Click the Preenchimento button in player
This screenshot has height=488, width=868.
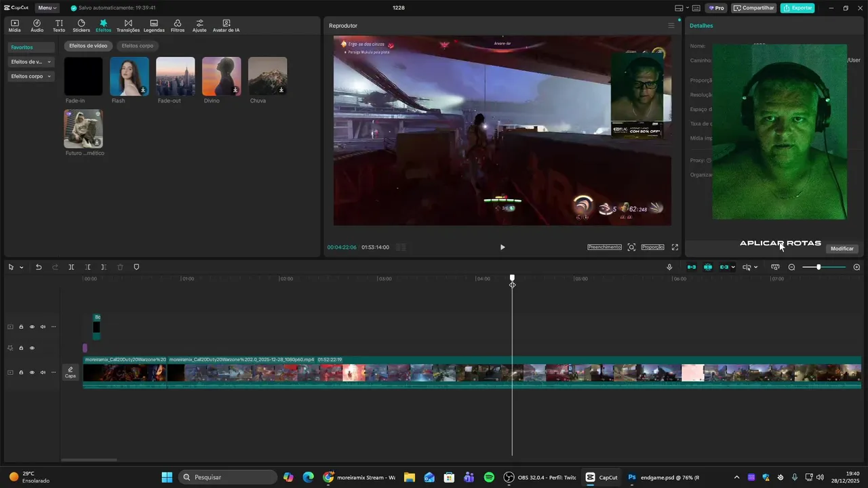(604, 247)
